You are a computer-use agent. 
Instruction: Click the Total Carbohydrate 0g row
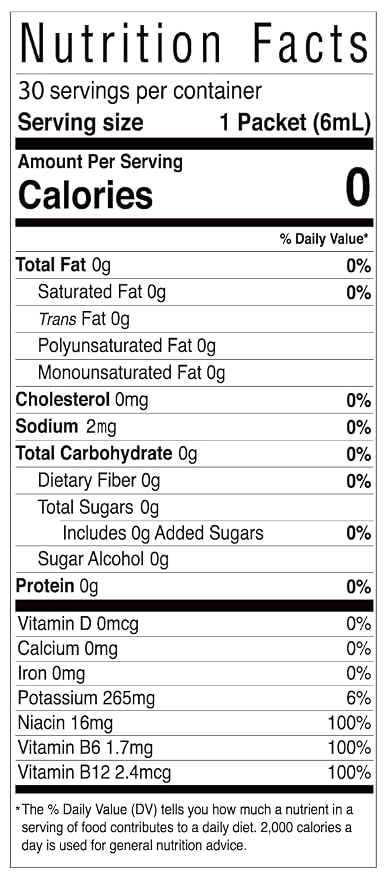tap(194, 454)
